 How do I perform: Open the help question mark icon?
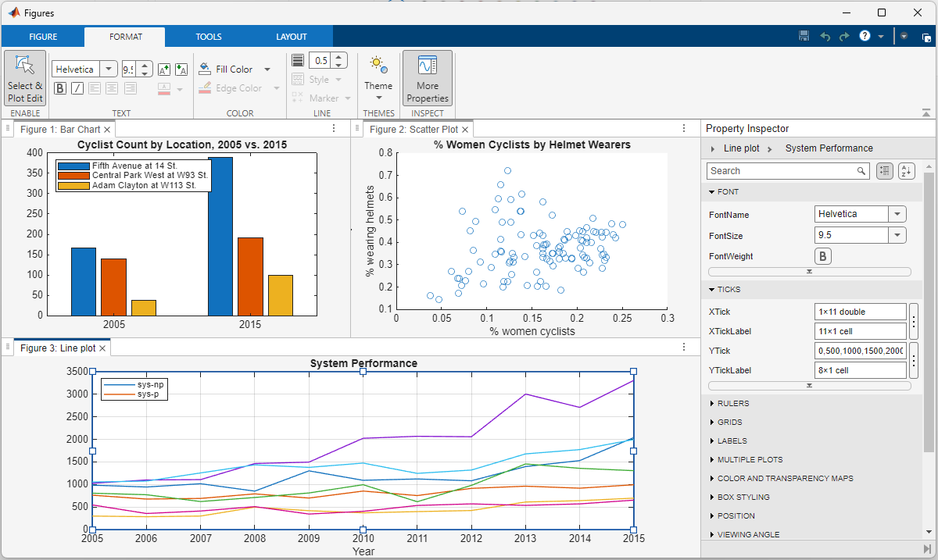pyautogui.click(x=865, y=36)
